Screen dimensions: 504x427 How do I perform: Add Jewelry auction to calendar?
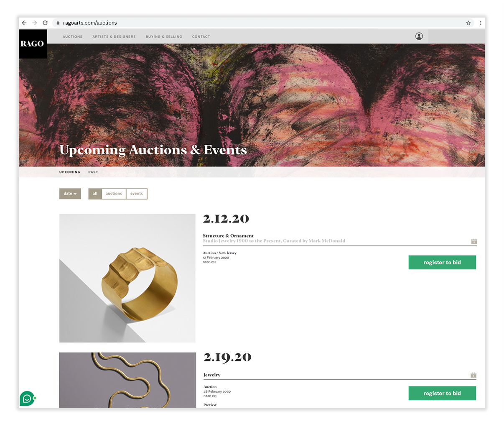coord(473,375)
